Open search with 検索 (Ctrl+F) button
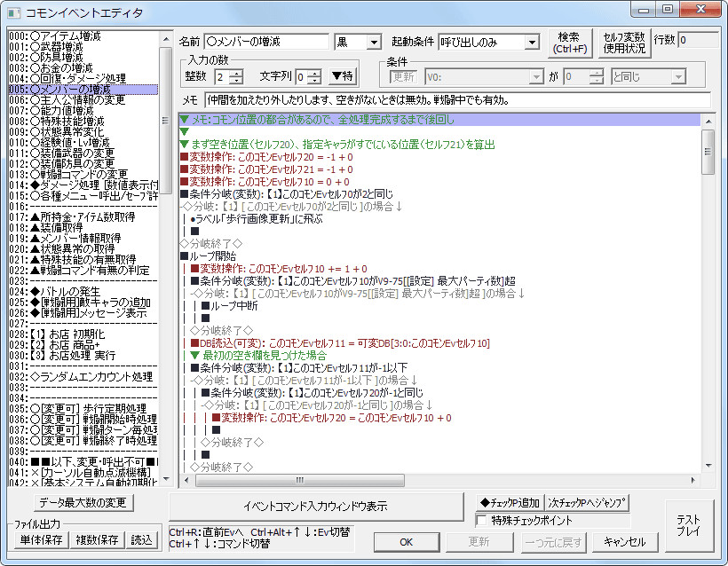The width and height of the screenshot is (728, 566). pos(569,42)
